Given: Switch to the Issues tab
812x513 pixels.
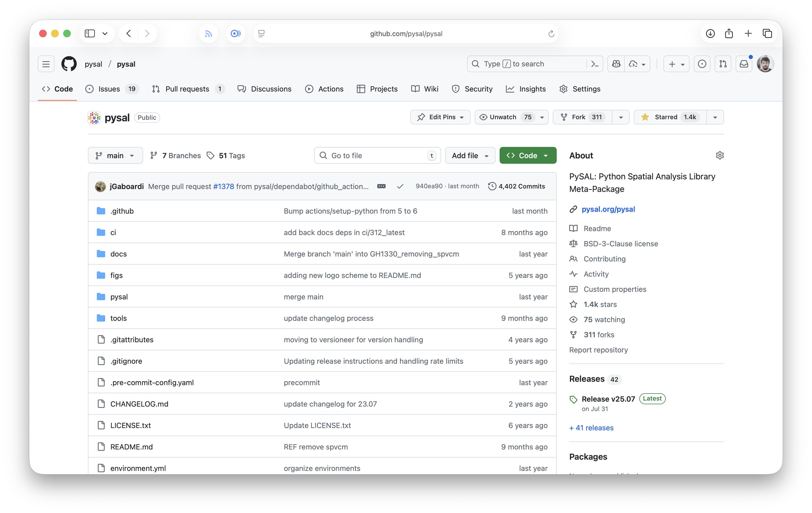Looking at the screenshot, I should point(109,89).
